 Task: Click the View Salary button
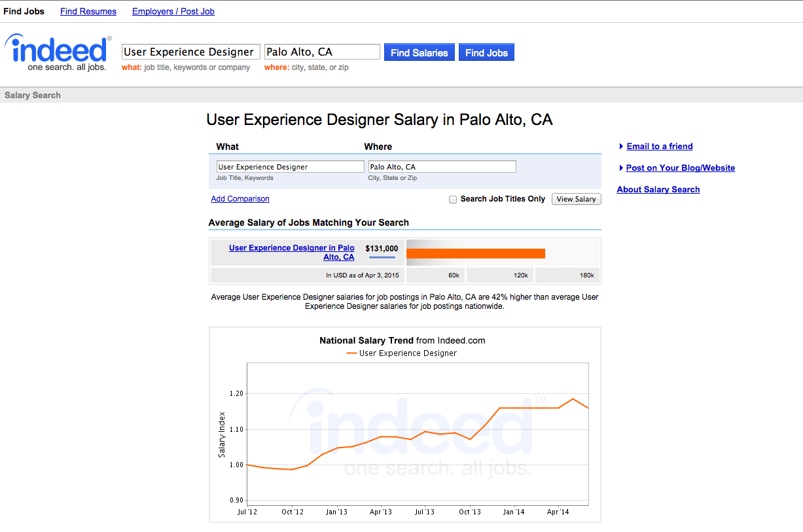576,199
